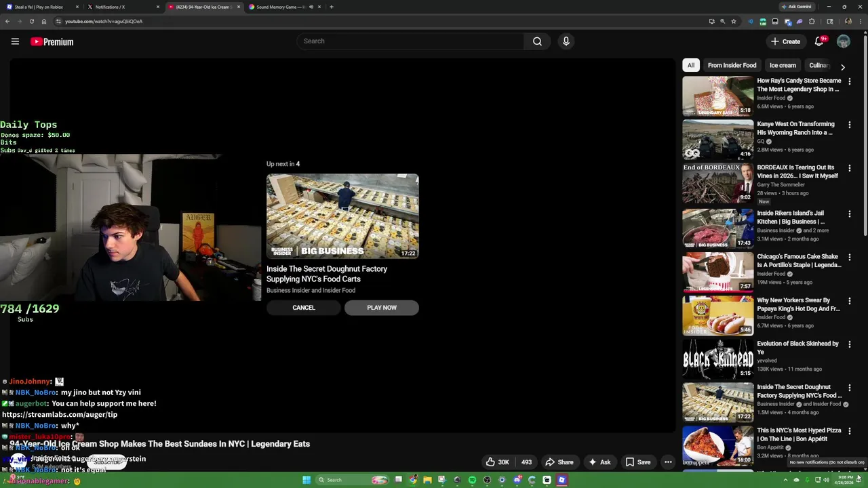The width and height of the screenshot is (868, 488).
Task: Select the All filter chip
Action: click(691, 65)
